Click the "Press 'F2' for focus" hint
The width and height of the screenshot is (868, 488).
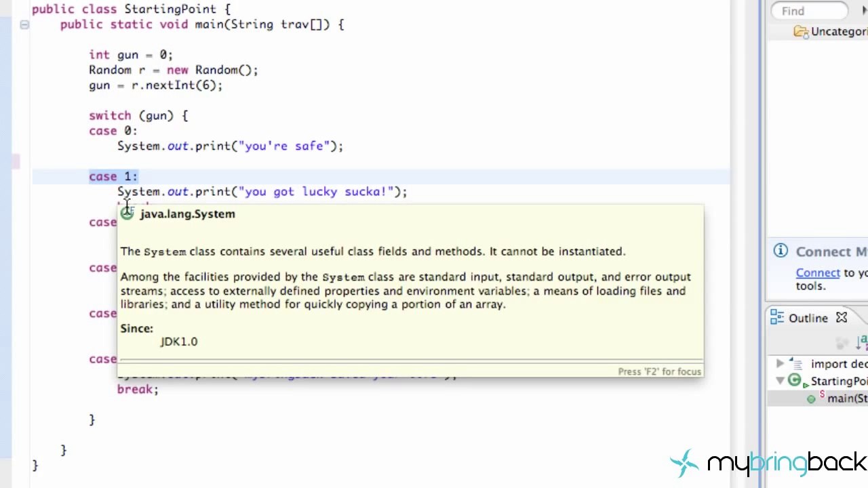point(660,371)
